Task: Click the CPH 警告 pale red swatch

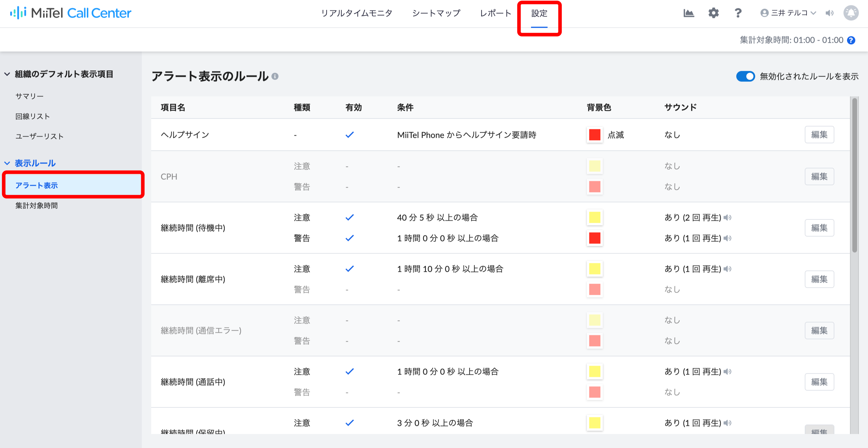Action: pyautogui.click(x=595, y=187)
